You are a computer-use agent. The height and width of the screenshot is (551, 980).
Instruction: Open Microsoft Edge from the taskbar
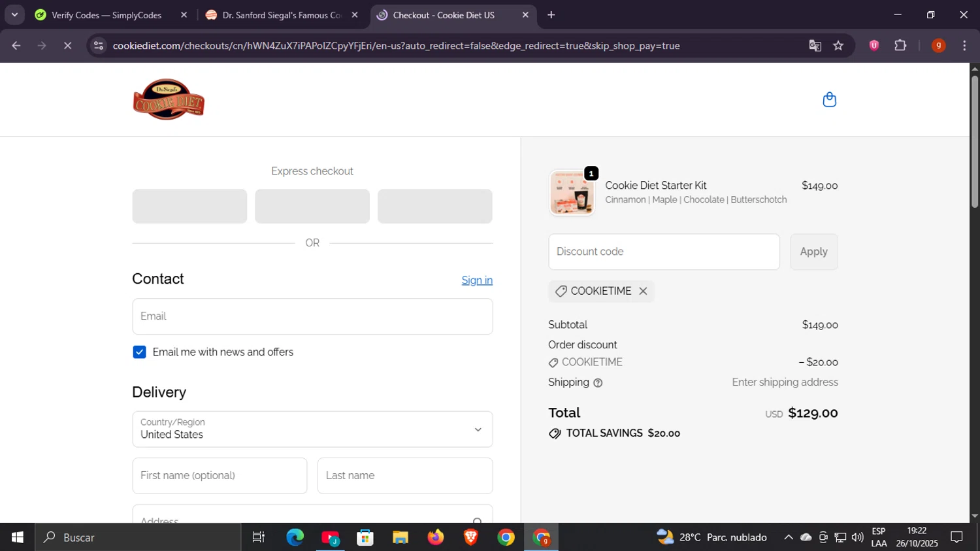pyautogui.click(x=295, y=537)
